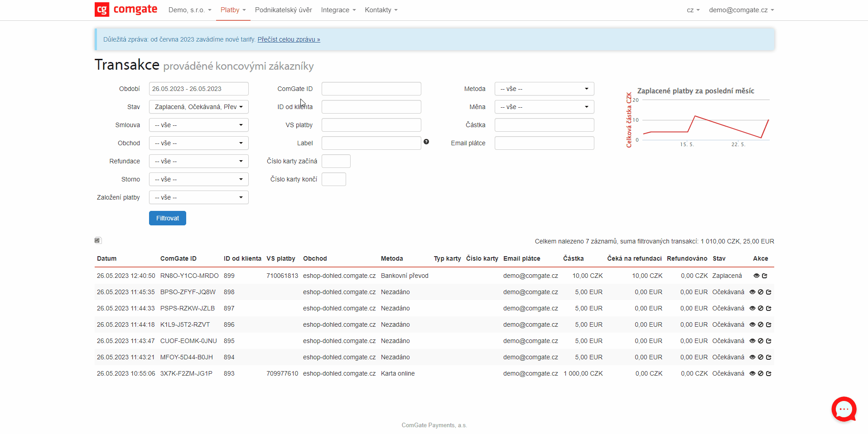This screenshot has width=868, height=434.
Task: Open the Integrace menu
Action: (x=338, y=10)
